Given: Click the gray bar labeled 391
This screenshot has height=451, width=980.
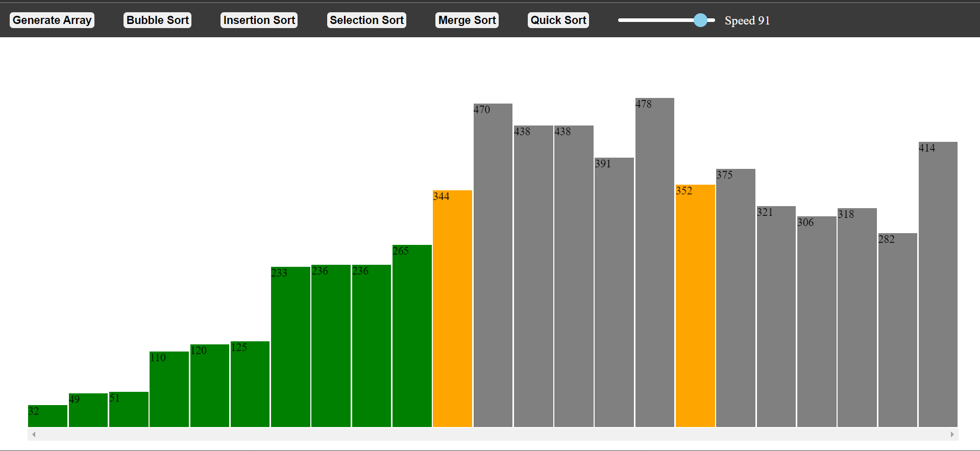Looking at the screenshot, I should 614,292.
